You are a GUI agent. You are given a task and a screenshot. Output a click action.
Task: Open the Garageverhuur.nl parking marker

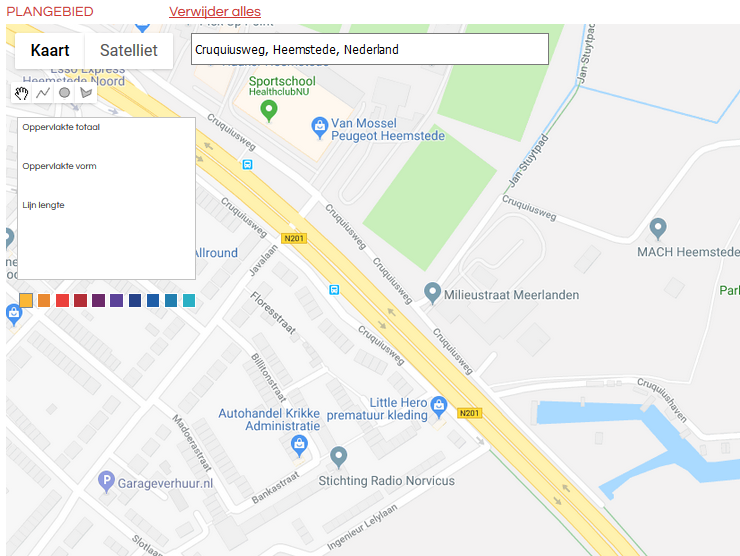coord(106,482)
